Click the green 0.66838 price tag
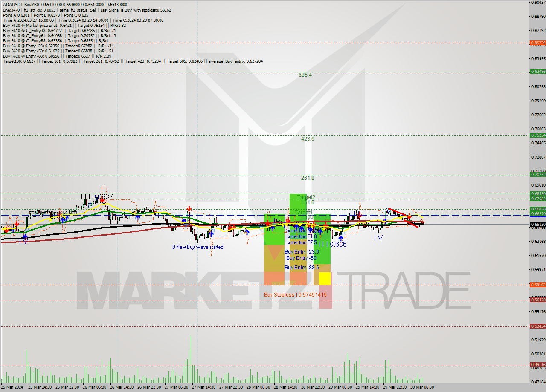The width and height of the screenshot is (546, 392). [537, 209]
